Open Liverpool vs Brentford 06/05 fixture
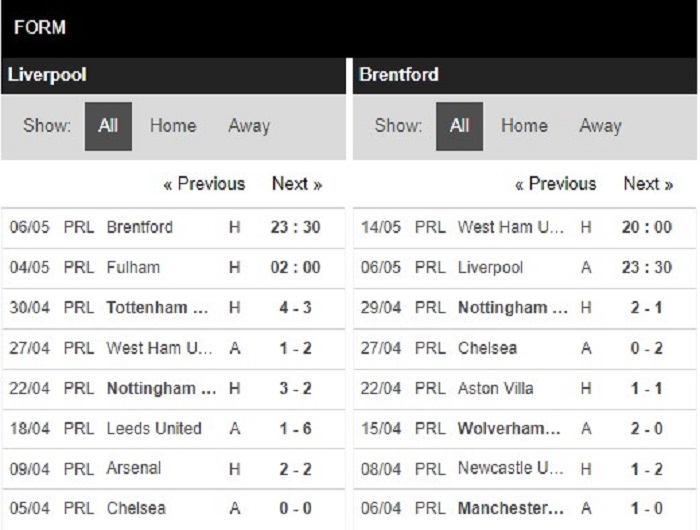This screenshot has height=530, width=700. click(173, 228)
